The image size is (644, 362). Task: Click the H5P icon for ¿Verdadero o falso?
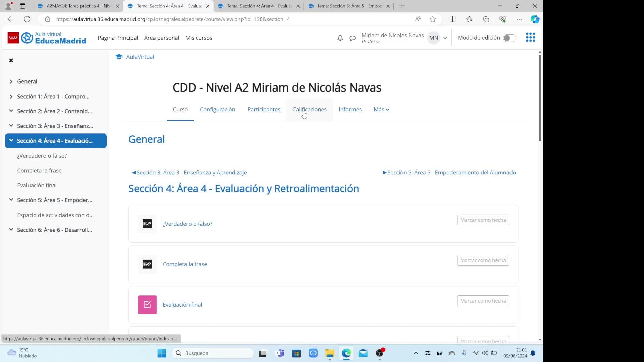[147, 224]
